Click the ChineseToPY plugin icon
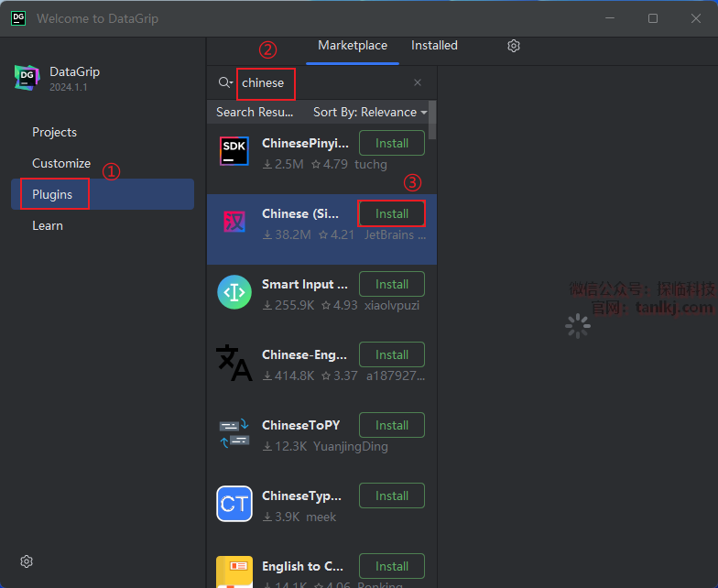This screenshot has height=588, width=718. tap(234, 433)
